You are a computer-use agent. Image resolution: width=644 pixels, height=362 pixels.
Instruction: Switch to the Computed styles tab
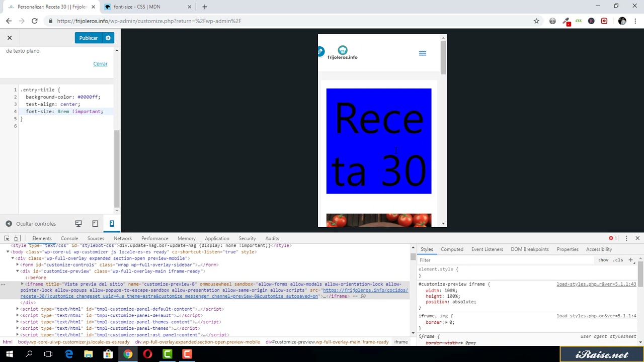pos(452,249)
